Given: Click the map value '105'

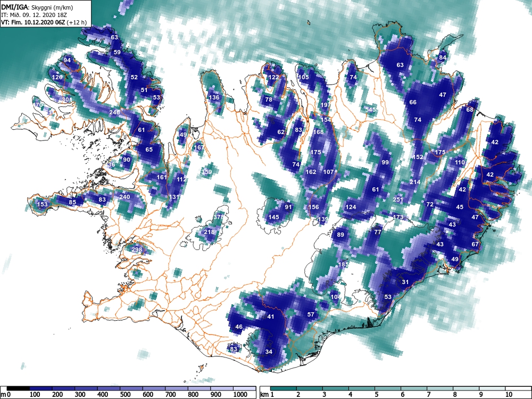Looking at the screenshot, I should 303,77.
